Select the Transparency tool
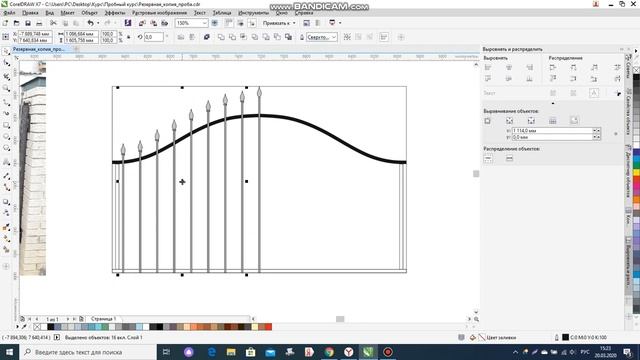This screenshot has width=640, height=360. pyautogui.click(x=6, y=213)
